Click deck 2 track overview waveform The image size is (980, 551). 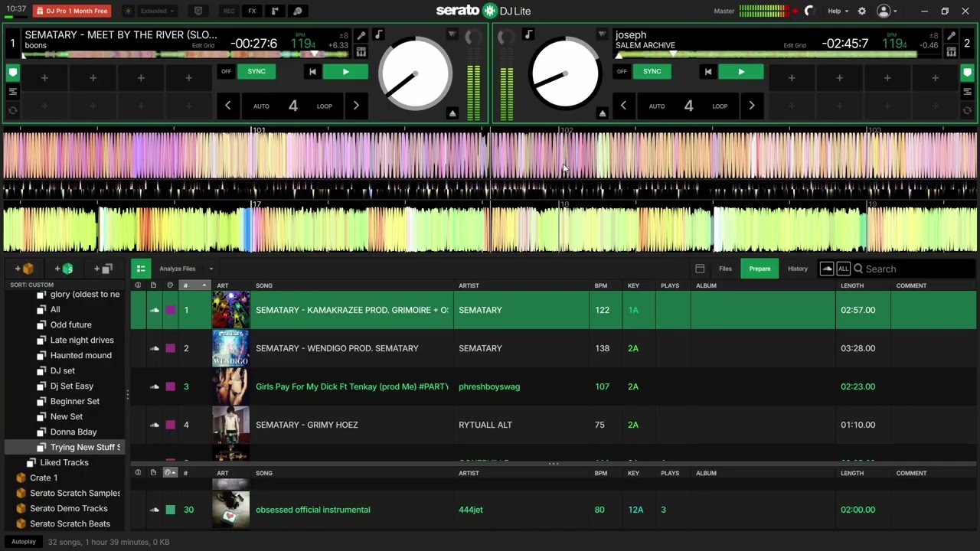pos(767,55)
